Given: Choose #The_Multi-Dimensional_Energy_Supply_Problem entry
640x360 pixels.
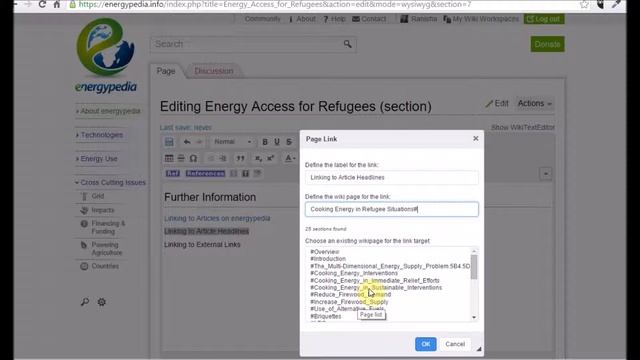Looking at the screenshot, I should pos(390,266).
